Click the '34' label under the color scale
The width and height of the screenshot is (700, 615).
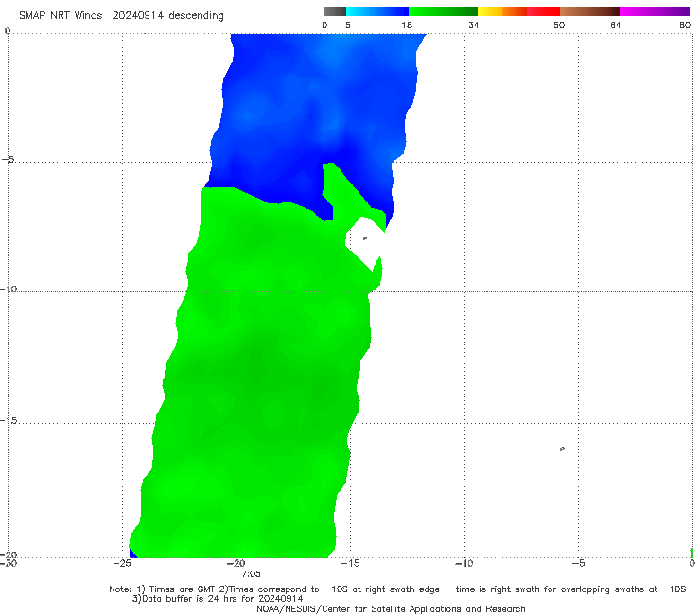click(474, 25)
